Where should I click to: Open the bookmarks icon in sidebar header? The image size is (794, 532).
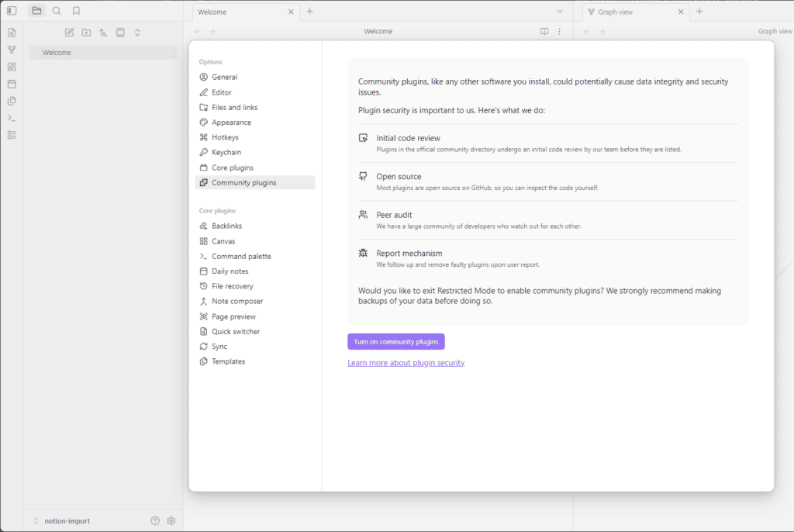[76, 11]
